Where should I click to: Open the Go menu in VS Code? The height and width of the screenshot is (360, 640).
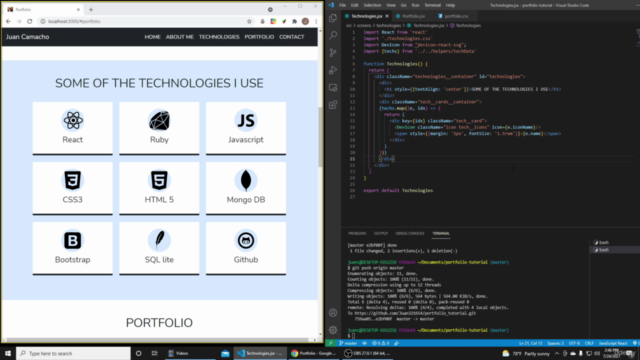(x=404, y=5)
